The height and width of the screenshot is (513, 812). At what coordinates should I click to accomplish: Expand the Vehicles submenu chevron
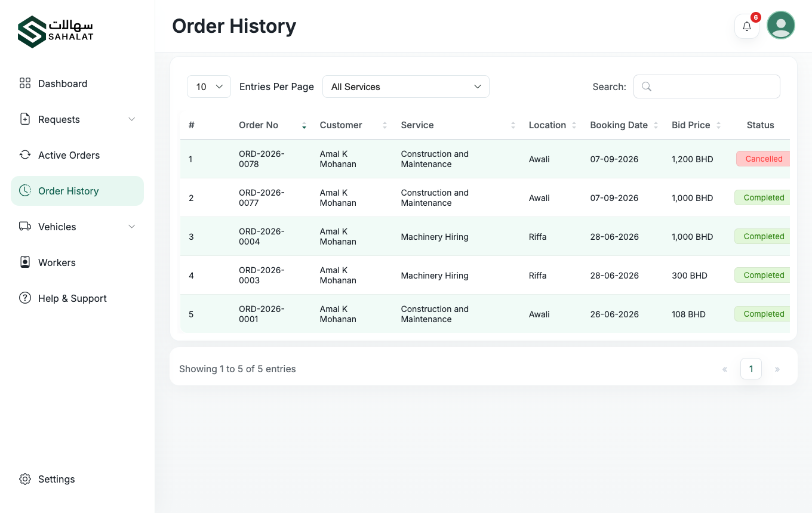132,227
